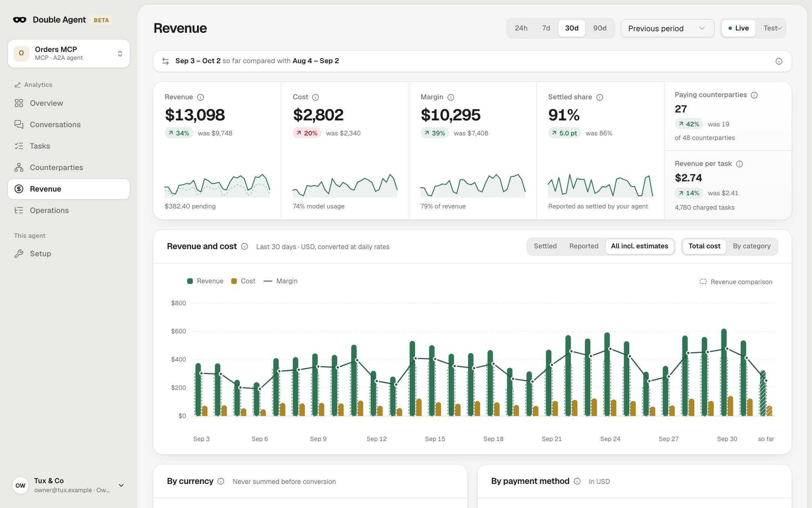Click the Settled share sparkline
The height and width of the screenshot is (508, 812).
tap(600, 185)
